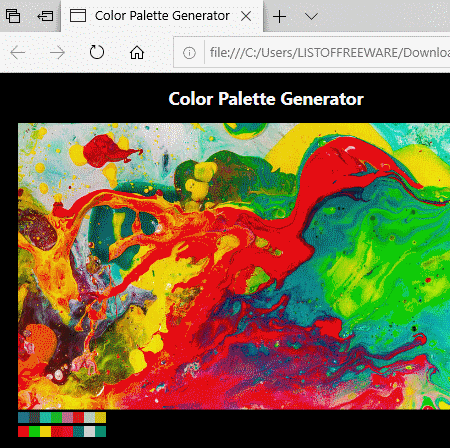The height and width of the screenshot is (448, 450).
Task: Select the Color Palette Generator browser tab
Action: click(x=162, y=16)
